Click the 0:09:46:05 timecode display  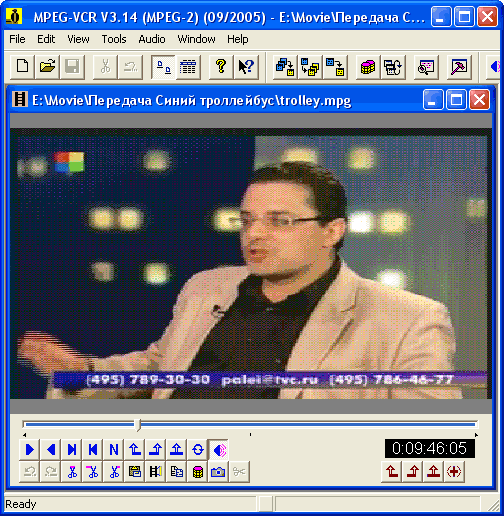(430, 448)
